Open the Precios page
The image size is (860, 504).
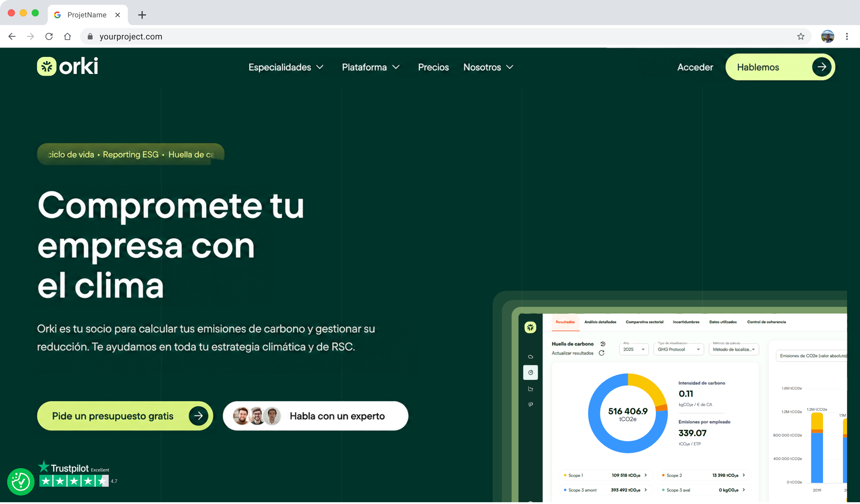pos(433,67)
